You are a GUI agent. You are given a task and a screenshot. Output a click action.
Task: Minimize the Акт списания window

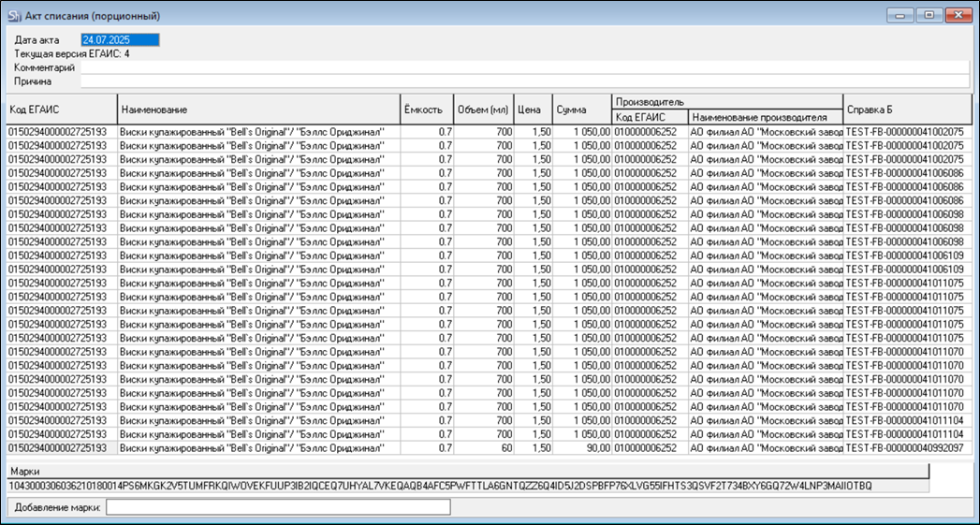point(901,15)
